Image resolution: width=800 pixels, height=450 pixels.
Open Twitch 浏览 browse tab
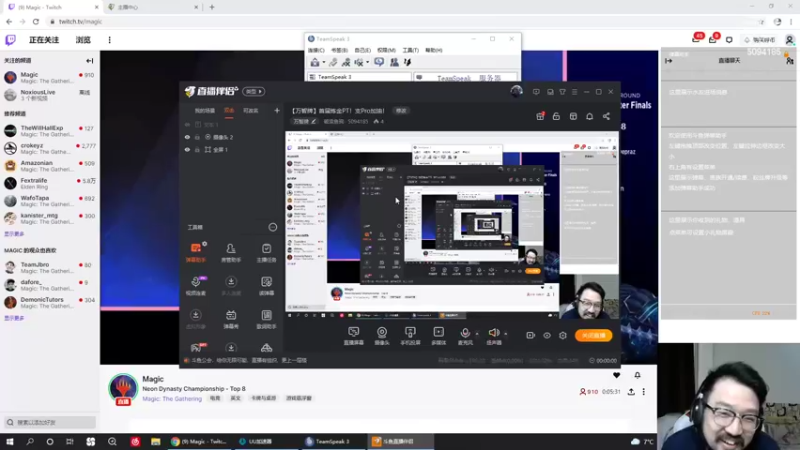tap(83, 40)
